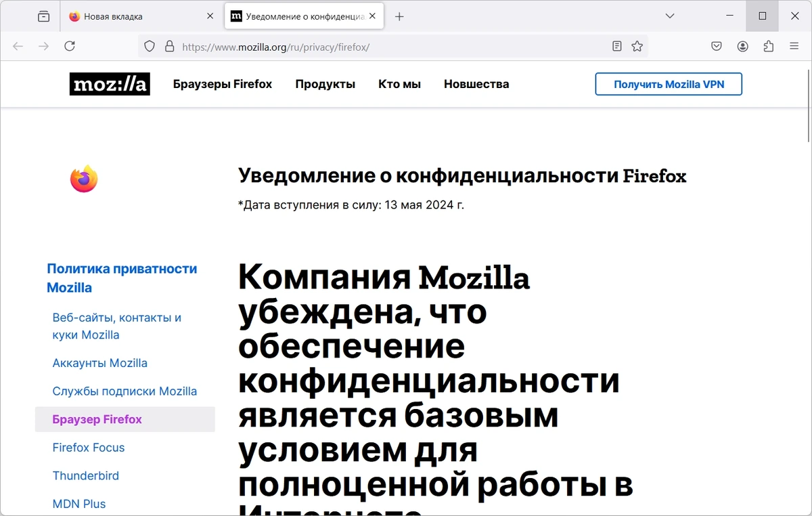Open the Firefox account icon

pos(742,46)
